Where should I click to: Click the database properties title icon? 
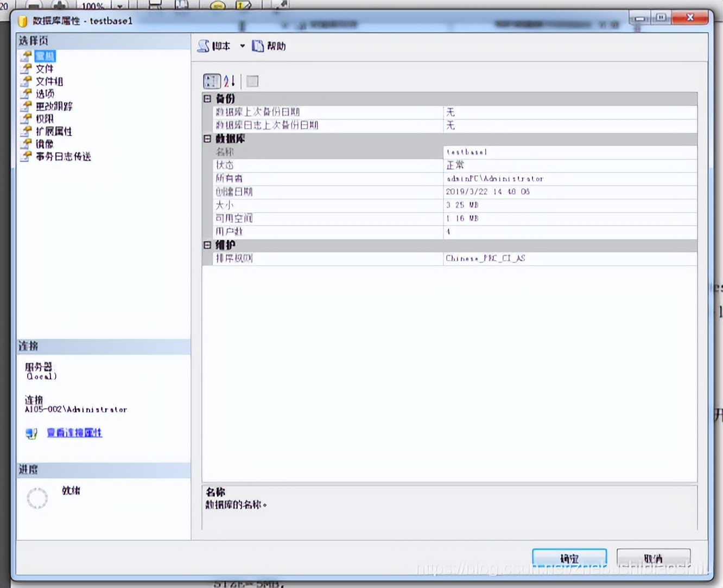[x=23, y=21]
